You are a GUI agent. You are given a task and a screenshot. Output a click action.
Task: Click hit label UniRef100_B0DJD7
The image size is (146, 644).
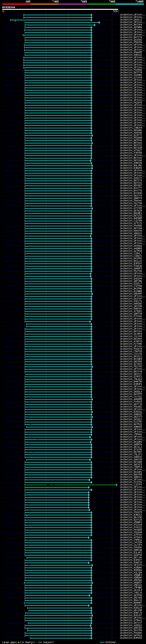coord(131,615)
